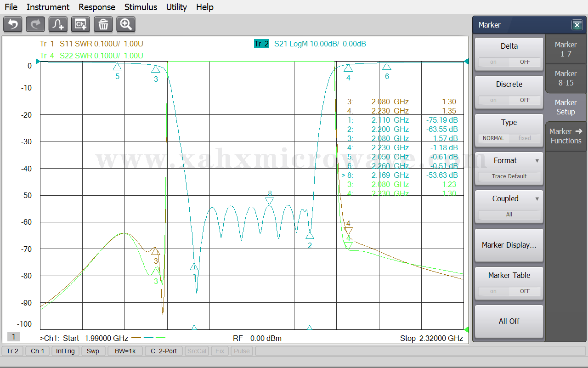Add a new trace with toolbar icon

(58, 24)
